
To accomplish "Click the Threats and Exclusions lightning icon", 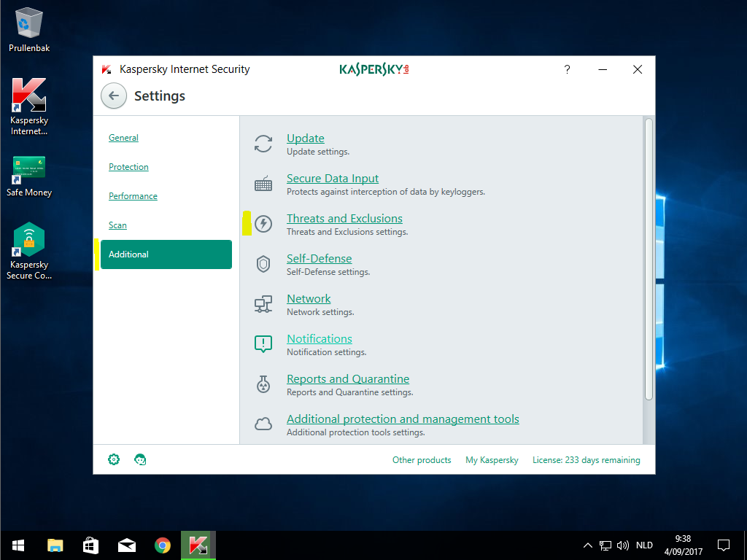I will pyautogui.click(x=263, y=224).
